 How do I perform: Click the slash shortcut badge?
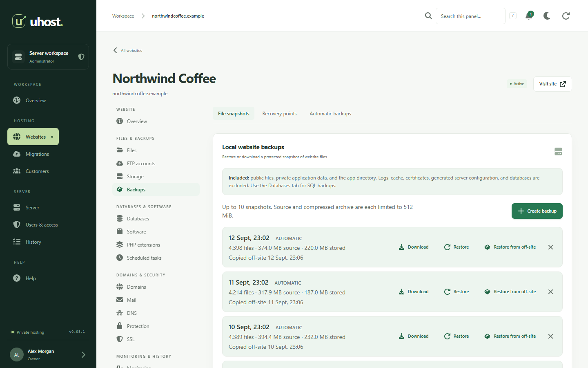[513, 16]
